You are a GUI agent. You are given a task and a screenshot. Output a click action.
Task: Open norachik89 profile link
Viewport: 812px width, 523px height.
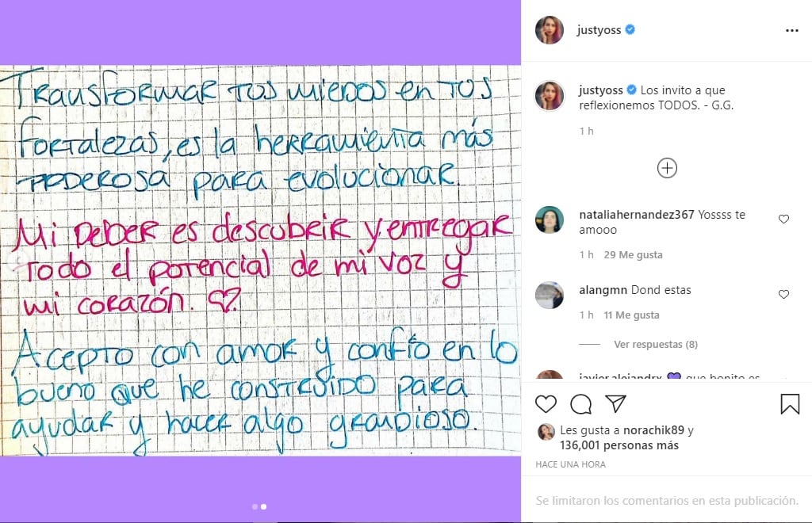coord(654,430)
